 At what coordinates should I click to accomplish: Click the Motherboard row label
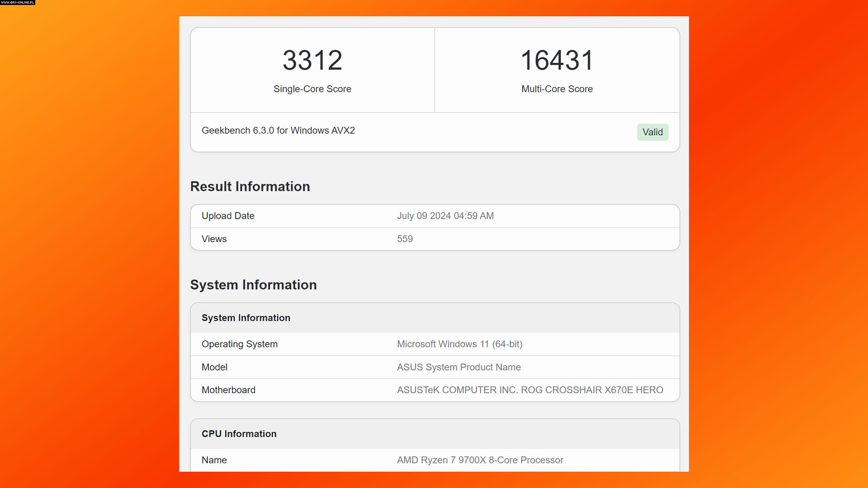tap(228, 390)
